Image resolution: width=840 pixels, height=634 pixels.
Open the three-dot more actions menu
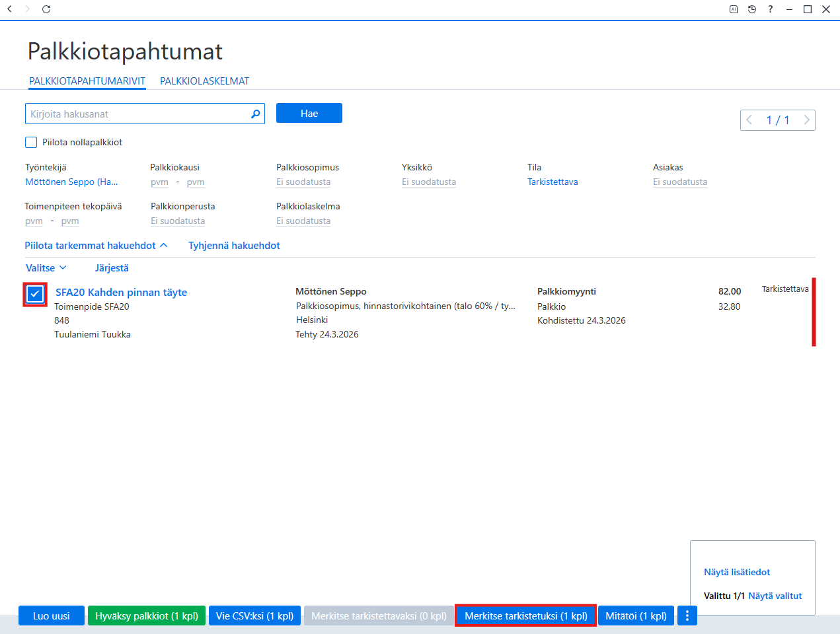coord(687,616)
